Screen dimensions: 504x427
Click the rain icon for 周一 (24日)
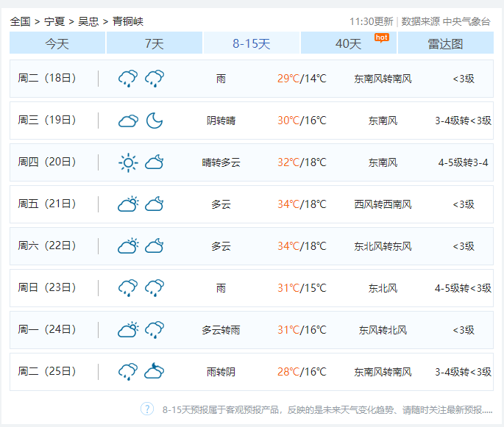coord(154,330)
